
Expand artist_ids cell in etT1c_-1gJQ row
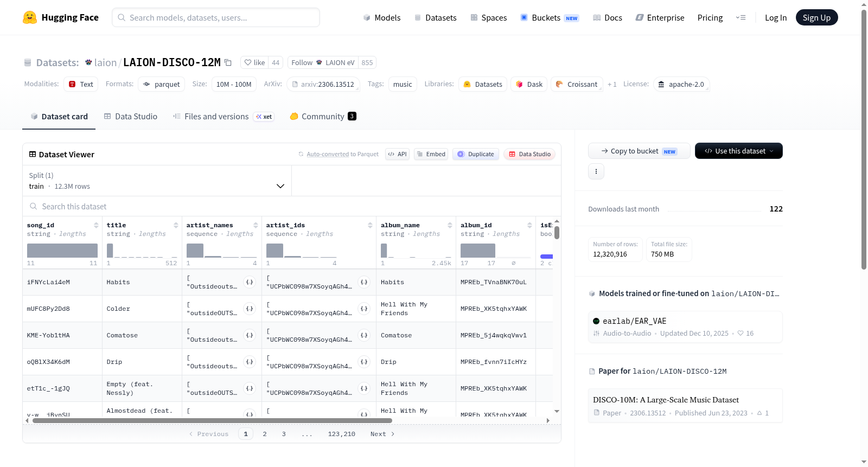(364, 388)
